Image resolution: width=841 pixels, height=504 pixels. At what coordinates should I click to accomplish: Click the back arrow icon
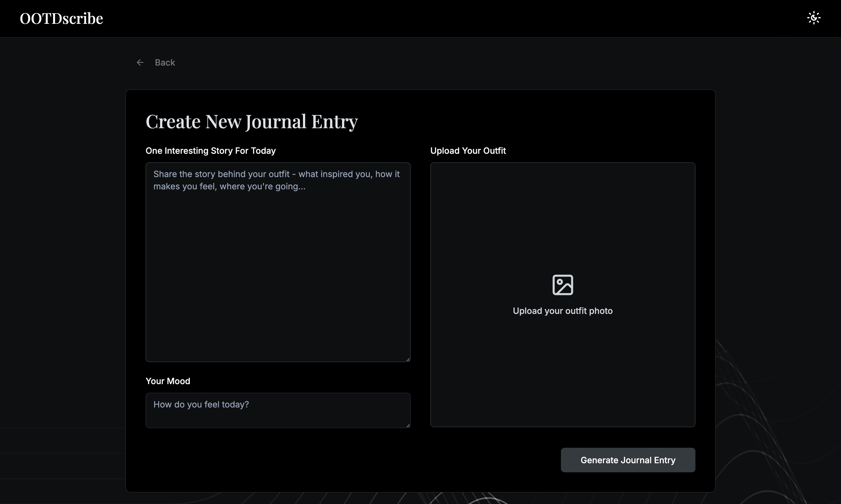(x=140, y=62)
